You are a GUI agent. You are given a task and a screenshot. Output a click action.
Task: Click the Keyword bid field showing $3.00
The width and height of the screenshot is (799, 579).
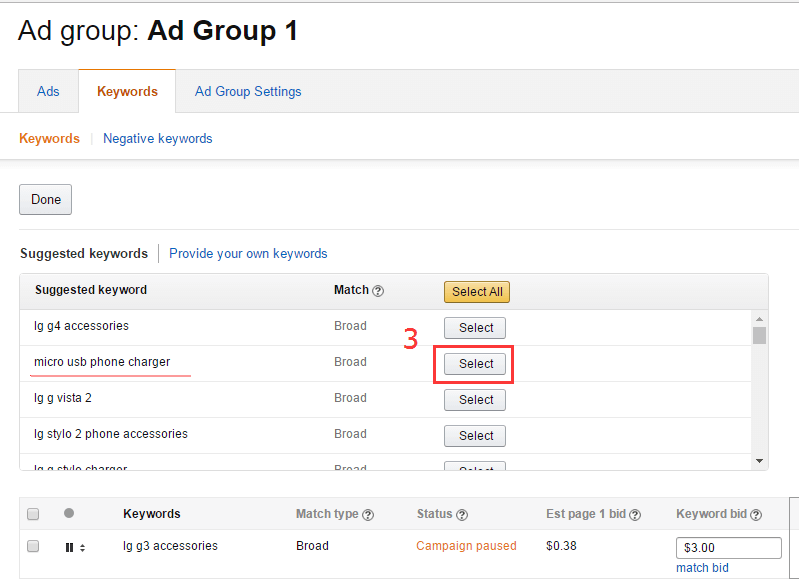(x=728, y=548)
